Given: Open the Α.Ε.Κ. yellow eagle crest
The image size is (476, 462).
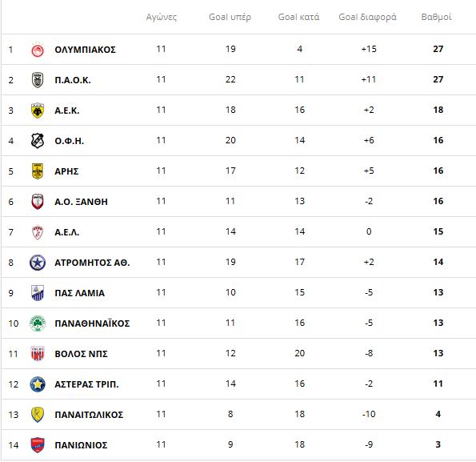Looking at the screenshot, I should tap(38, 110).
